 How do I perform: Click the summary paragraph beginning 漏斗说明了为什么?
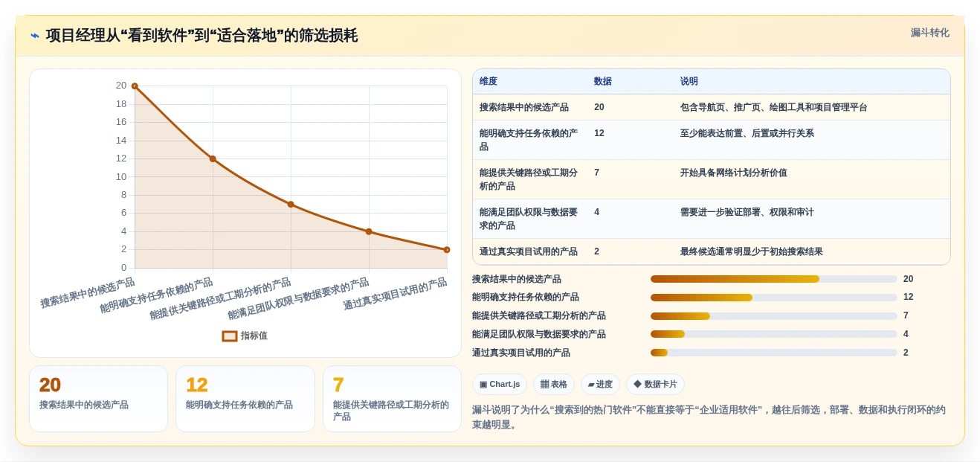click(x=709, y=417)
